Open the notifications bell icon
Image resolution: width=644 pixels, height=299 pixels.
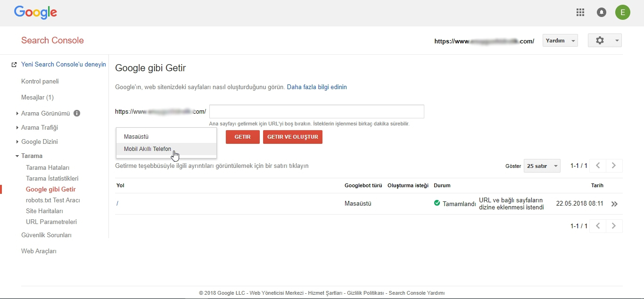pos(602,13)
